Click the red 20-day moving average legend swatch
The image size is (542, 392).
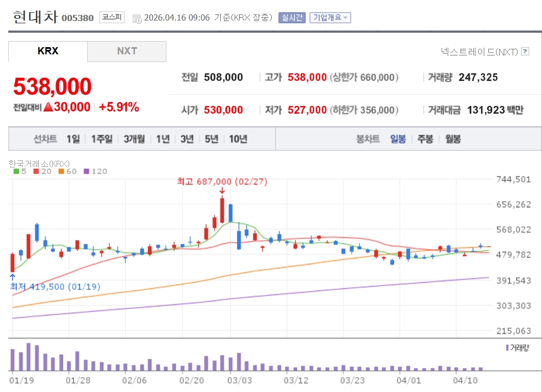(x=36, y=171)
